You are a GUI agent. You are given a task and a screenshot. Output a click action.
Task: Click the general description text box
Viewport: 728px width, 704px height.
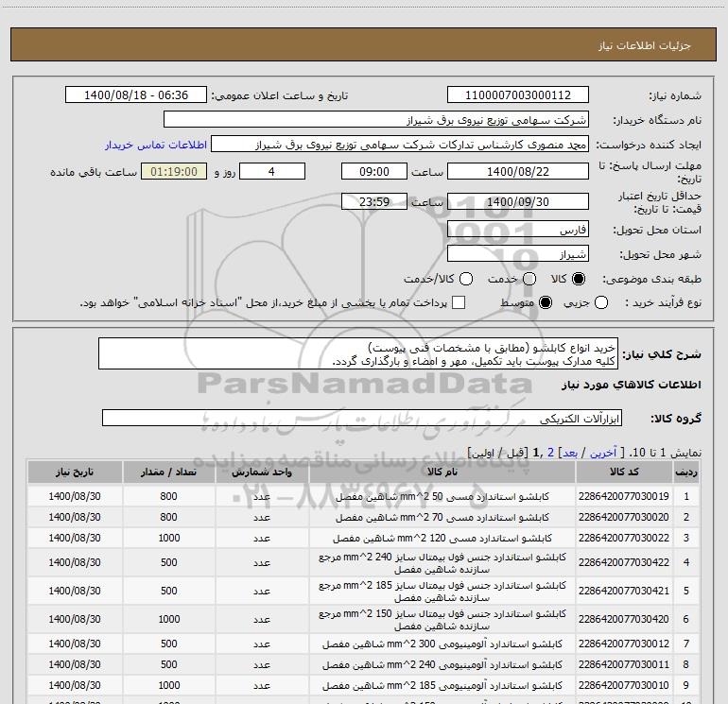click(x=358, y=353)
